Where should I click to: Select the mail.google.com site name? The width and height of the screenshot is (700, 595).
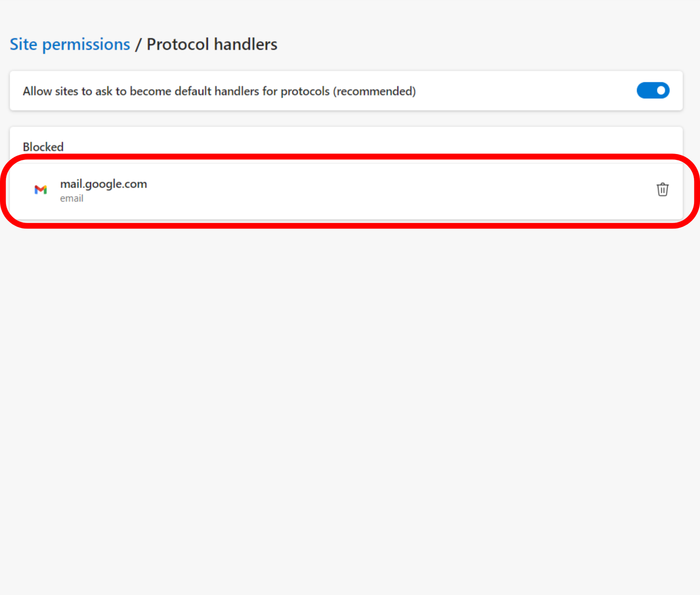tap(103, 184)
